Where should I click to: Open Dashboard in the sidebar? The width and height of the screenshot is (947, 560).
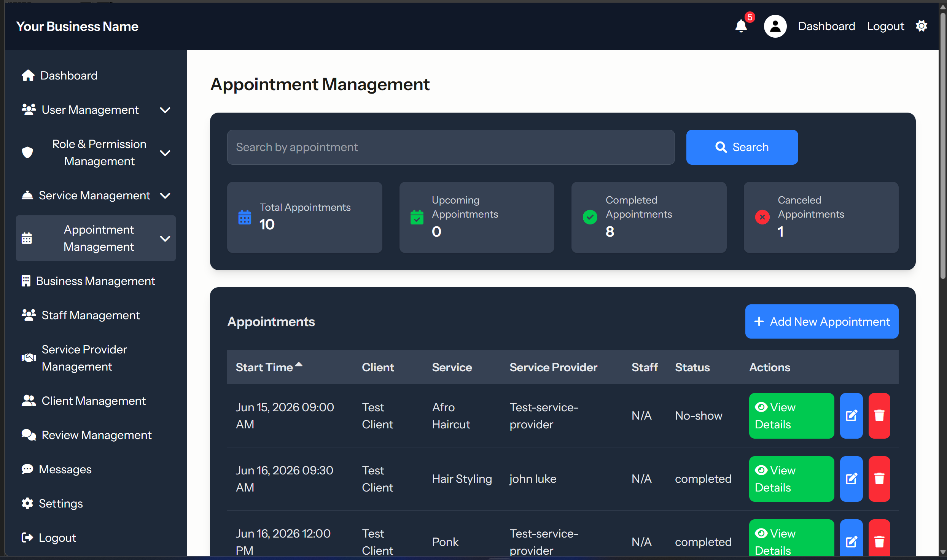(x=96, y=76)
